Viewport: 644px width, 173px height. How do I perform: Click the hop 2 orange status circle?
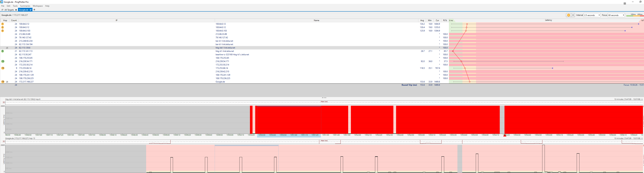[x=3, y=27]
